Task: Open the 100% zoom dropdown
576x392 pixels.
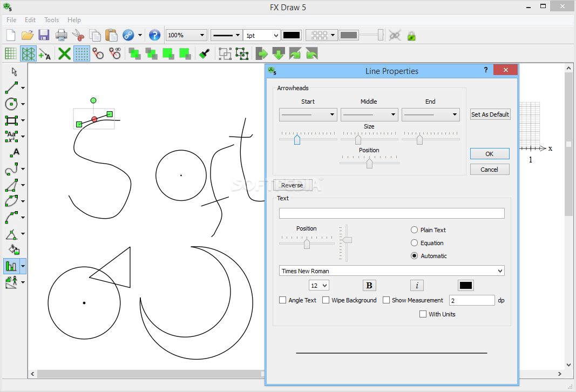Action: coord(187,35)
